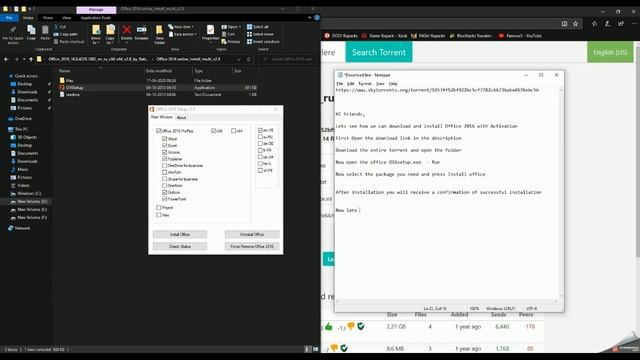The image size is (640, 360).
Task: Go back with Explorer back arrow
Action: [6, 59]
